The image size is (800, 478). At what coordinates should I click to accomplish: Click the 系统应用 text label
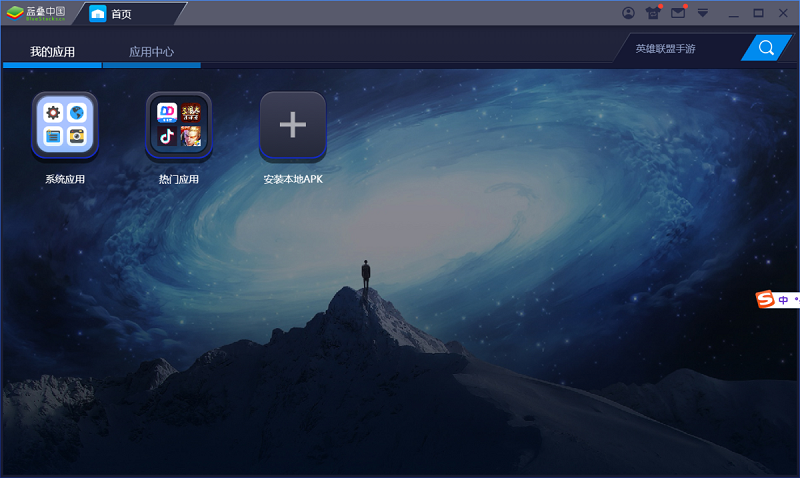pos(65,180)
